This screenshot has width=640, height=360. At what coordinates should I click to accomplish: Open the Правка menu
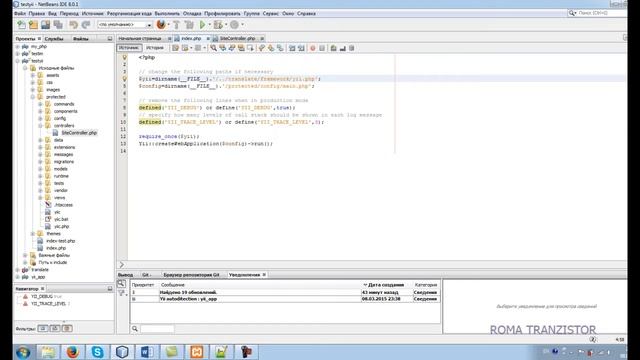click(x=37, y=13)
